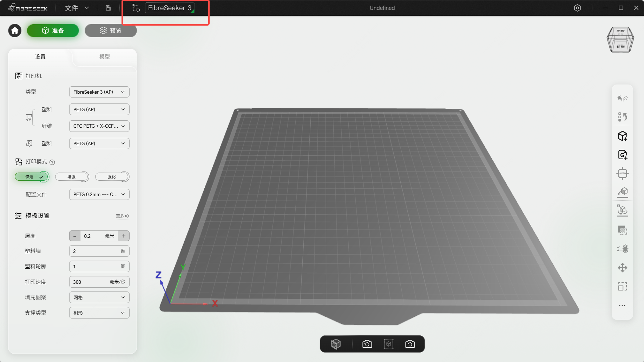644x362 pixels.
Task: Select the four-arrow move tool
Action: [622, 268]
